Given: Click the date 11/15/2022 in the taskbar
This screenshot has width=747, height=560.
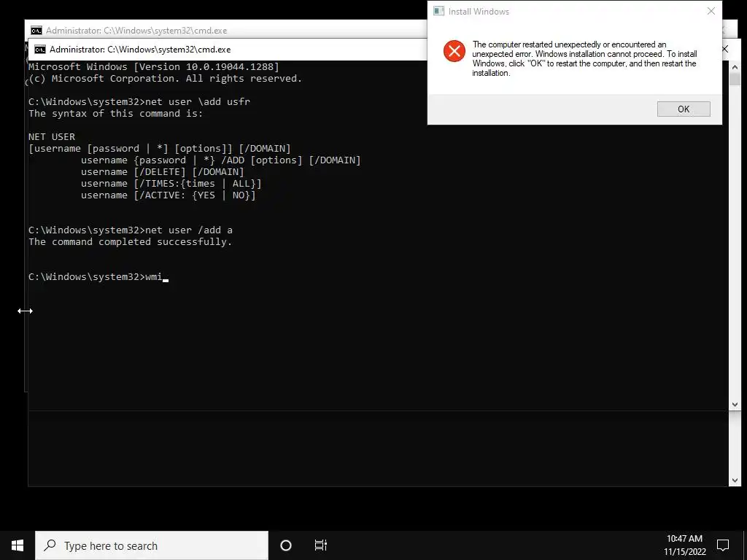Looking at the screenshot, I should (685, 552).
